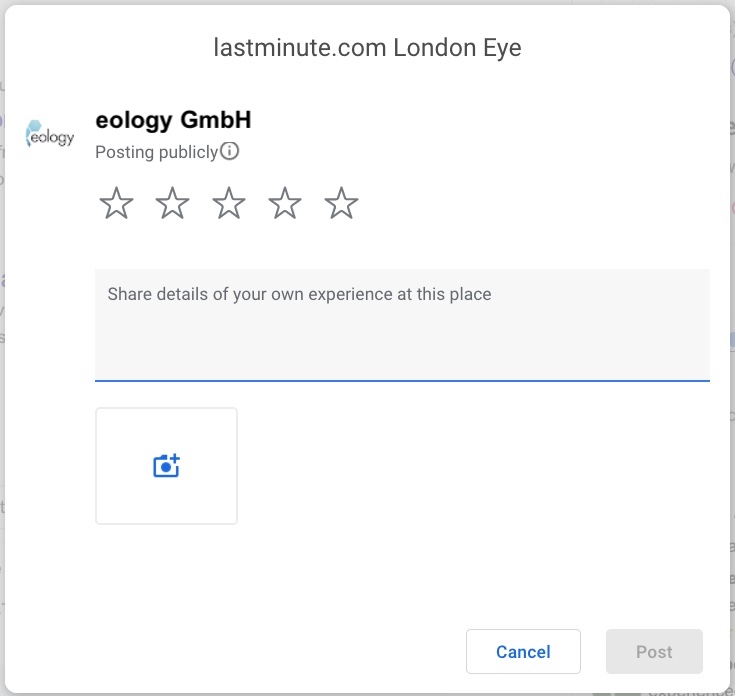Set the fifth star rating
Viewport: 735px width, 696px height.
(x=341, y=203)
